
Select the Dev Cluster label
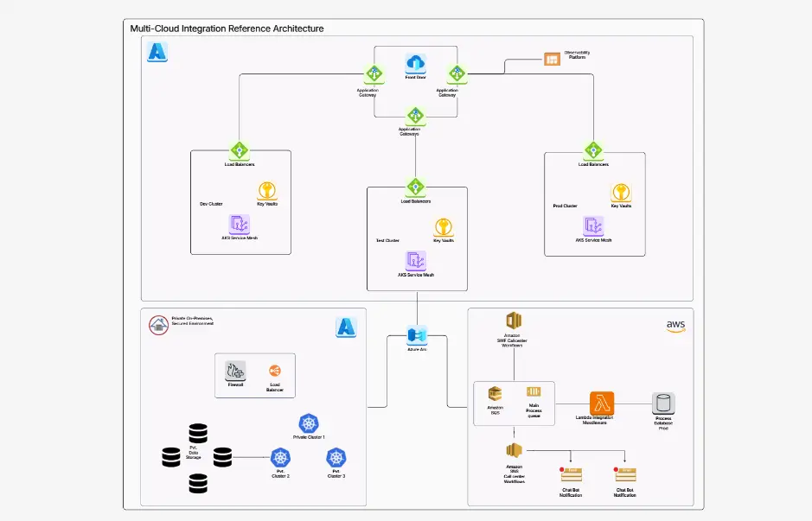pyautogui.click(x=211, y=204)
